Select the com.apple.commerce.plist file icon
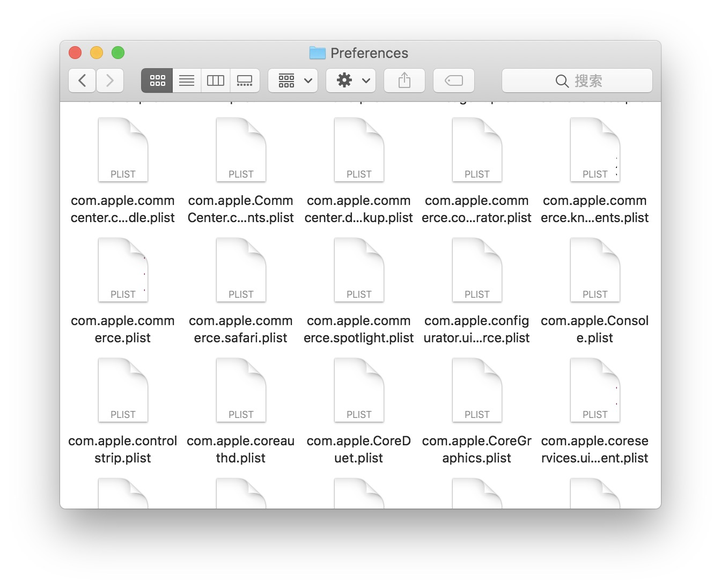Image resolution: width=721 pixels, height=588 pixels. pyautogui.click(x=123, y=270)
